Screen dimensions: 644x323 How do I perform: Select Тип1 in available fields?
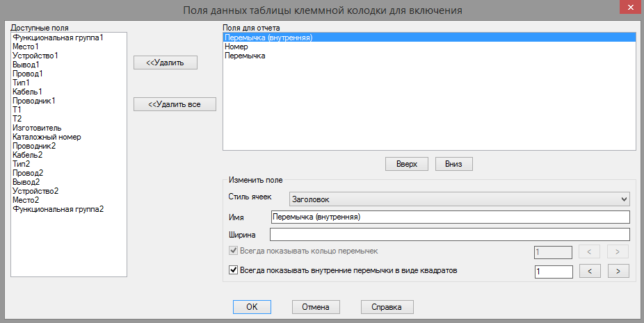pyautogui.click(x=69, y=83)
